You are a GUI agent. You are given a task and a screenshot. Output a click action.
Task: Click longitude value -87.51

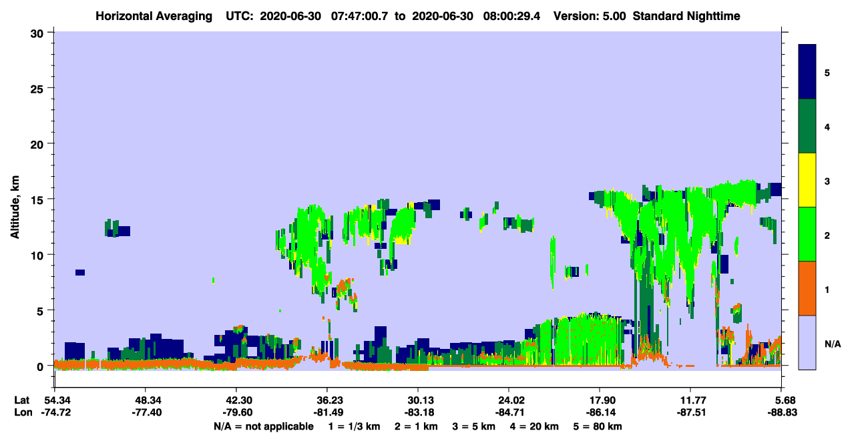pyautogui.click(x=690, y=413)
